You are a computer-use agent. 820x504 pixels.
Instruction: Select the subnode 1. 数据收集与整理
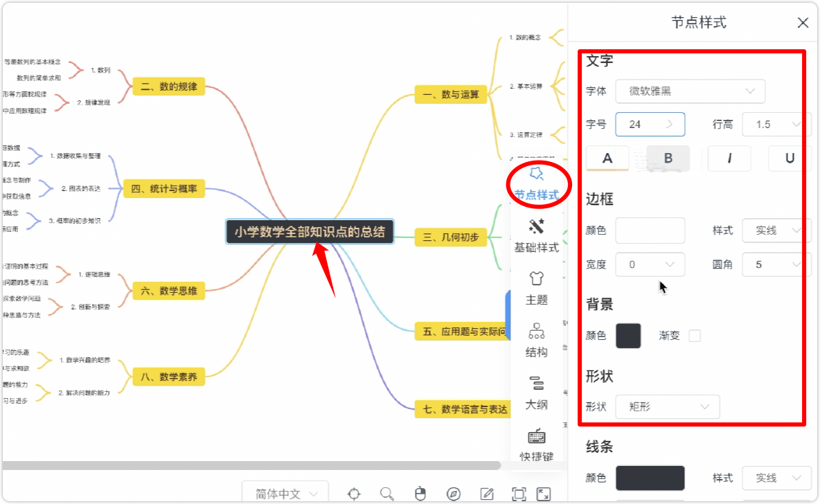click(75, 156)
